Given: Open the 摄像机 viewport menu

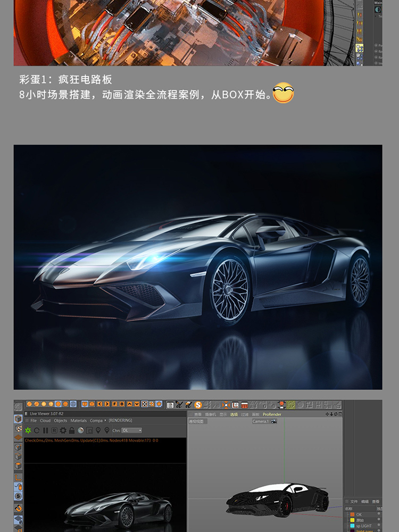Looking at the screenshot, I should coord(210,414).
